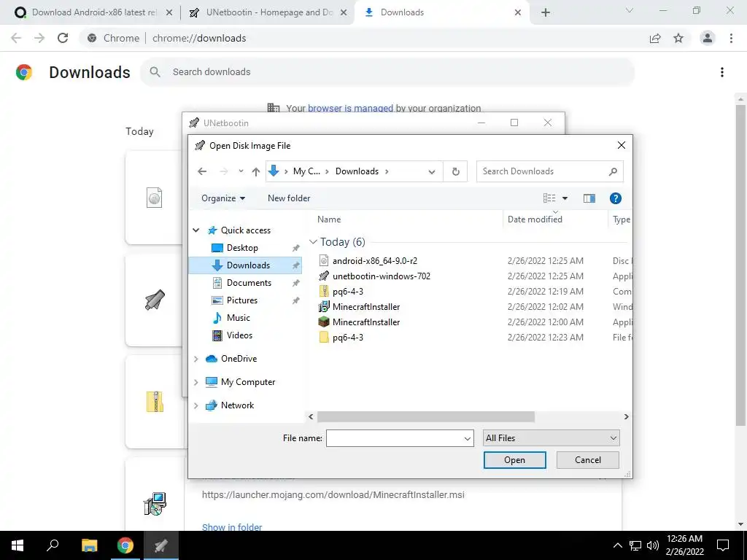Open the view options icon in dialog
Screen dimensions: 747x560
pyautogui.click(x=549, y=198)
